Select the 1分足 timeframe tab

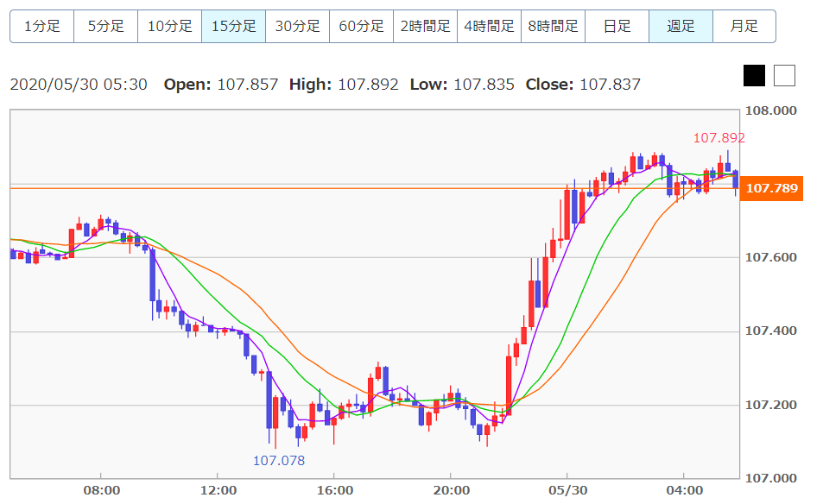pos(42,26)
